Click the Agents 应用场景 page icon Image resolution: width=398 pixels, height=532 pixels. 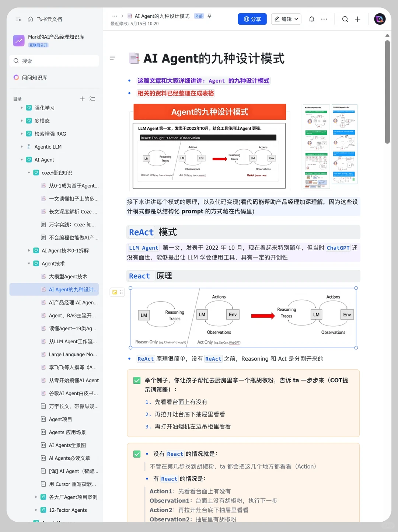(43, 432)
